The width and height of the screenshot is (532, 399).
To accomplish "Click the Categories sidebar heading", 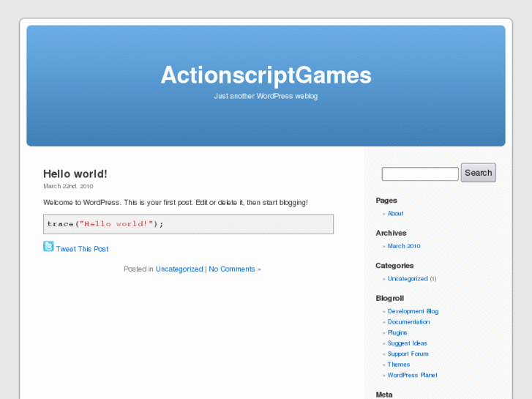I will point(394,266).
